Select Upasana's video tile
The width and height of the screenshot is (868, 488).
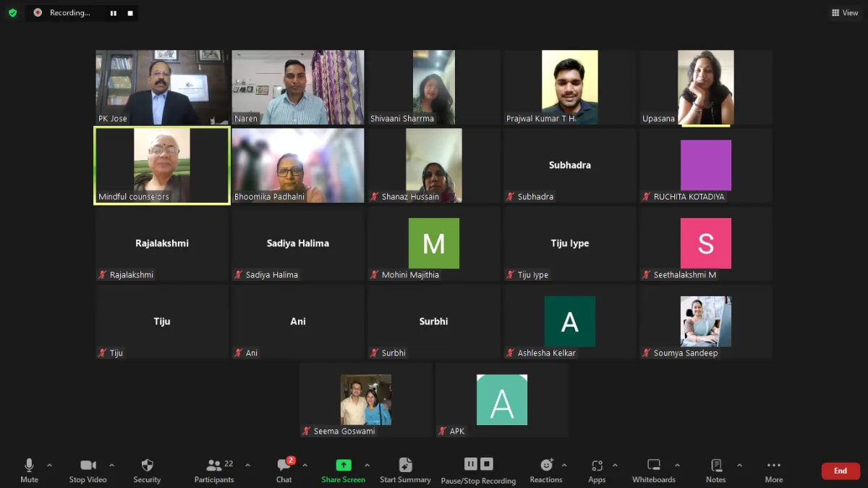pos(706,87)
